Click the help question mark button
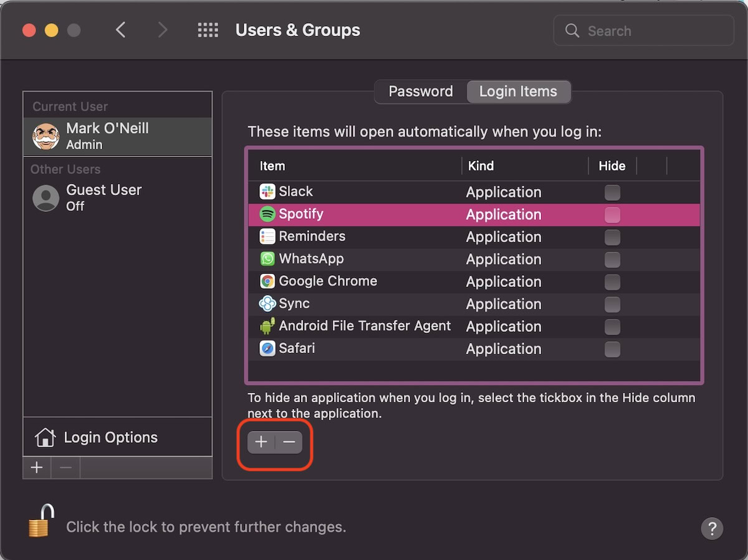The image size is (748, 560). [712, 528]
